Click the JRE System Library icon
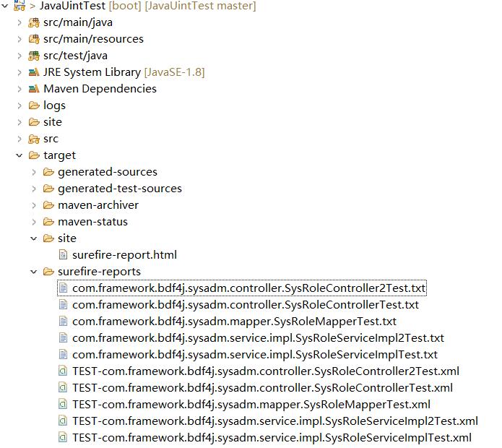Screen dimensions: 502x448 point(34,72)
